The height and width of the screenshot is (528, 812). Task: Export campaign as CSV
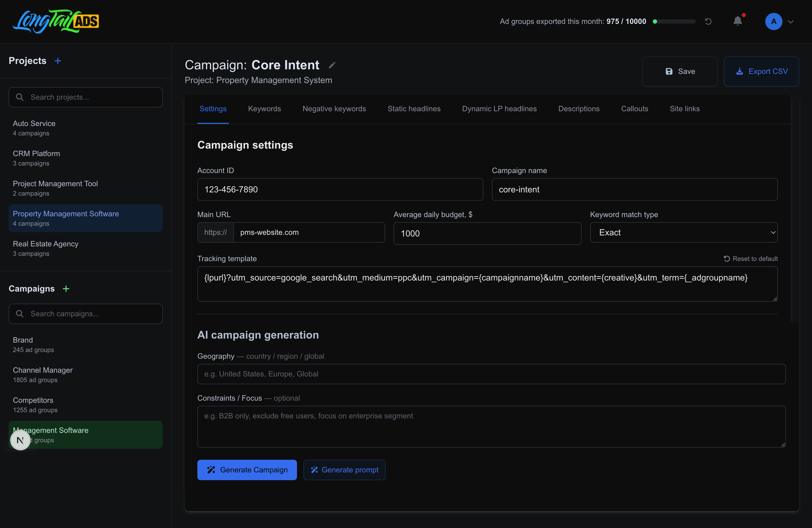click(x=761, y=71)
